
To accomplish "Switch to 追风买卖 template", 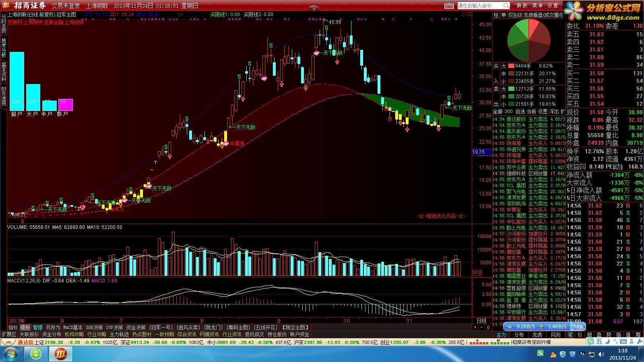I will (x=188, y=327).
